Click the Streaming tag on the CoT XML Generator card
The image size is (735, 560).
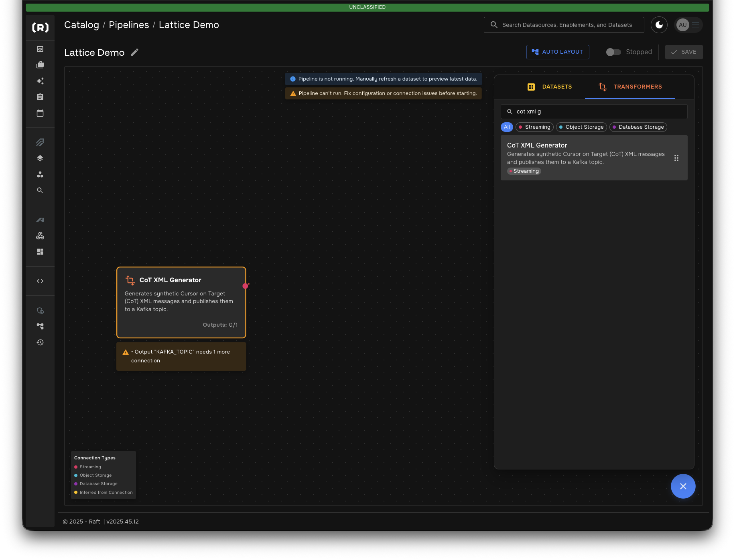pyautogui.click(x=524, y=171)
